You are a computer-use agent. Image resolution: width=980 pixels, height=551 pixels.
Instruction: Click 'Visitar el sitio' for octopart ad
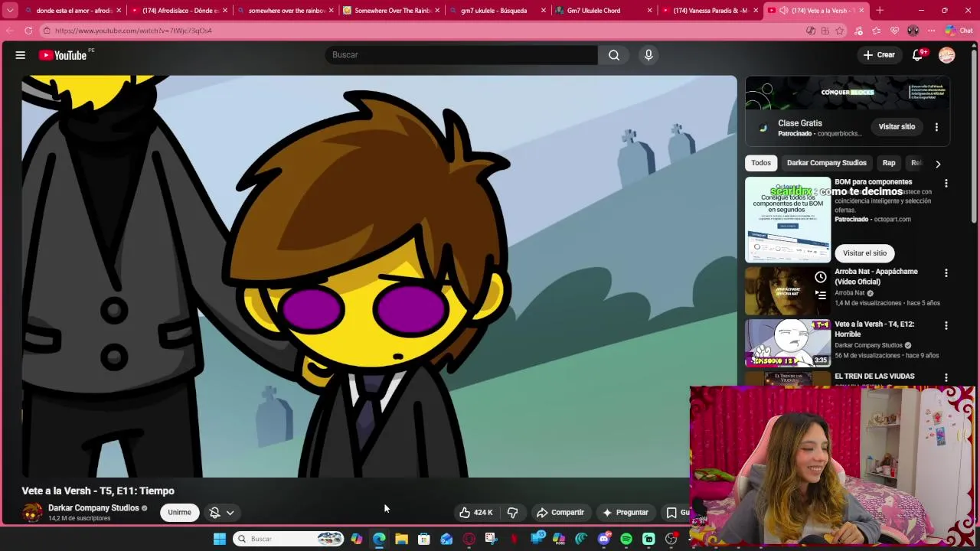[x=864, y=253]
